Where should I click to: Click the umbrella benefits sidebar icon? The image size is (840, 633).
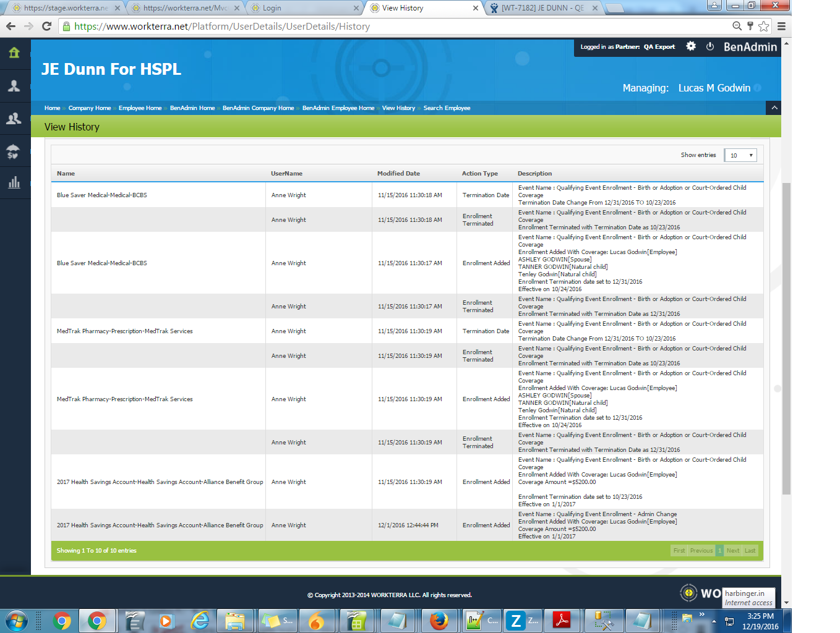pos(14,151)
